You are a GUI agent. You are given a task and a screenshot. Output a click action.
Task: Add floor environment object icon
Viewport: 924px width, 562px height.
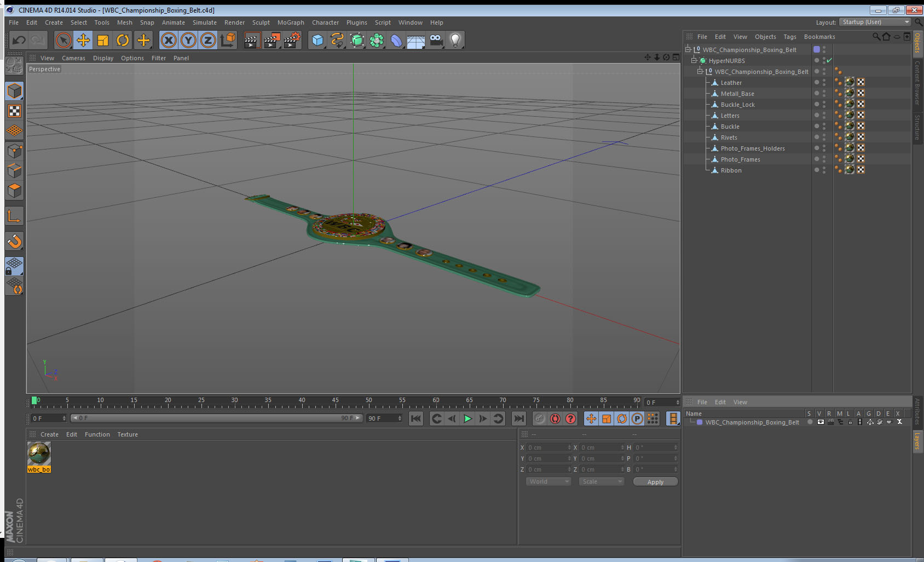click(416, 40)
